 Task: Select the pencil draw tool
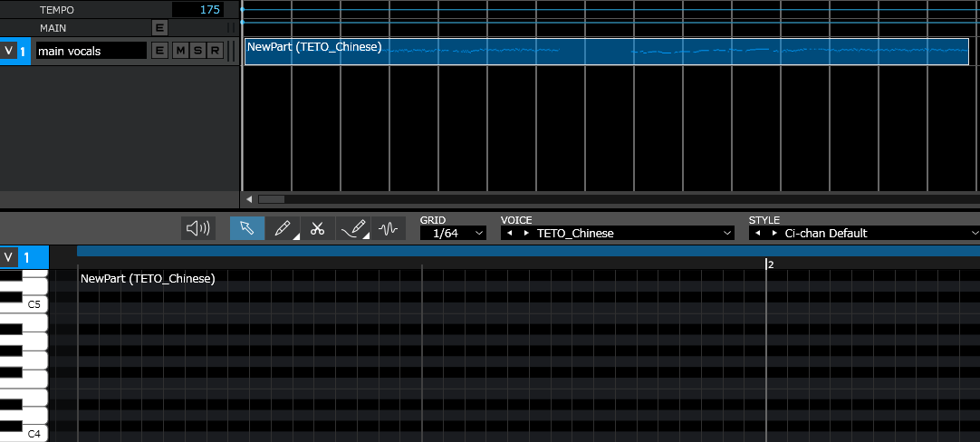click(283, 228)
